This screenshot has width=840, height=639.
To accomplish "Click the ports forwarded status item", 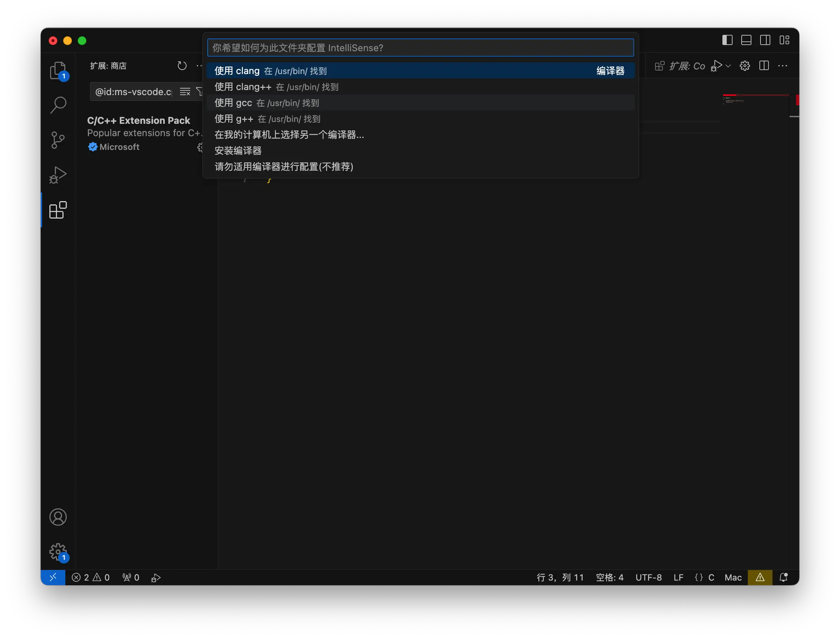I will pos(131,577).
